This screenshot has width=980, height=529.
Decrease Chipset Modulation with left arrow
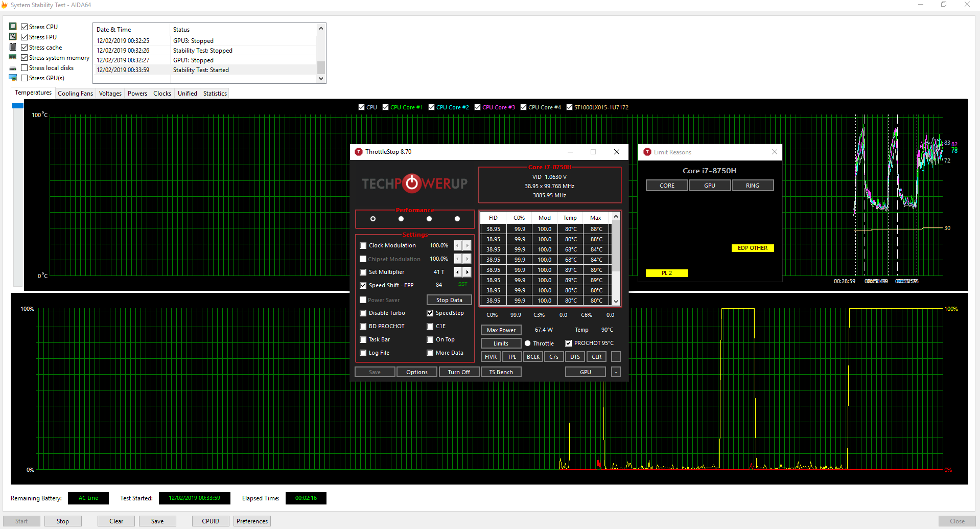tap(458, 259)
